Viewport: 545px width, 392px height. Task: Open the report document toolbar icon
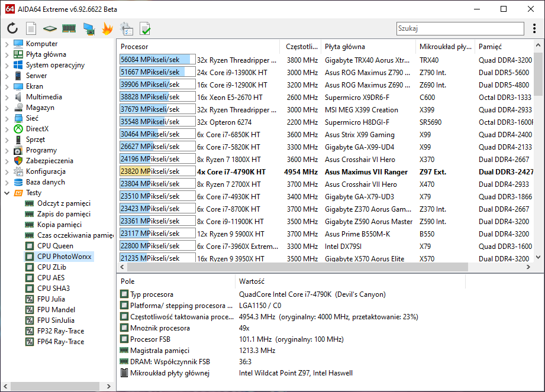pyautogui.click(x=31, y=28)
